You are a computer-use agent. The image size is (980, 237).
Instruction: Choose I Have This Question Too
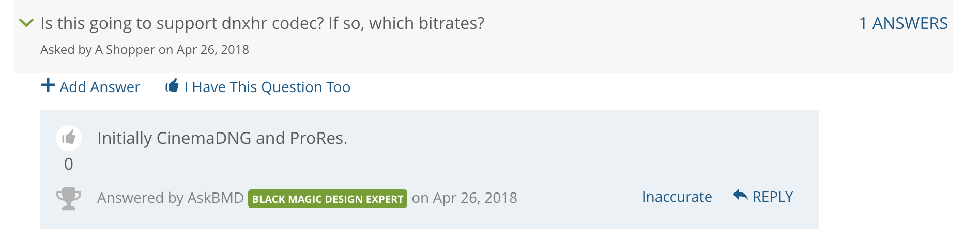click(267, 87)
